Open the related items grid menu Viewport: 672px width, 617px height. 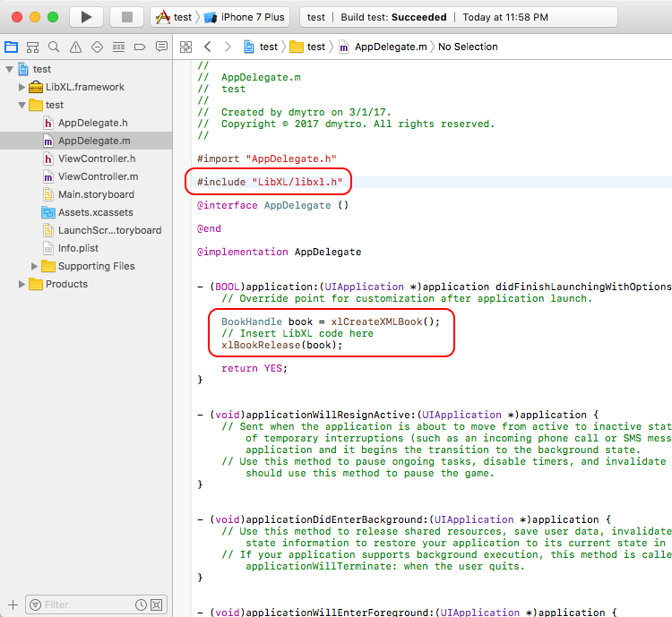185,47
